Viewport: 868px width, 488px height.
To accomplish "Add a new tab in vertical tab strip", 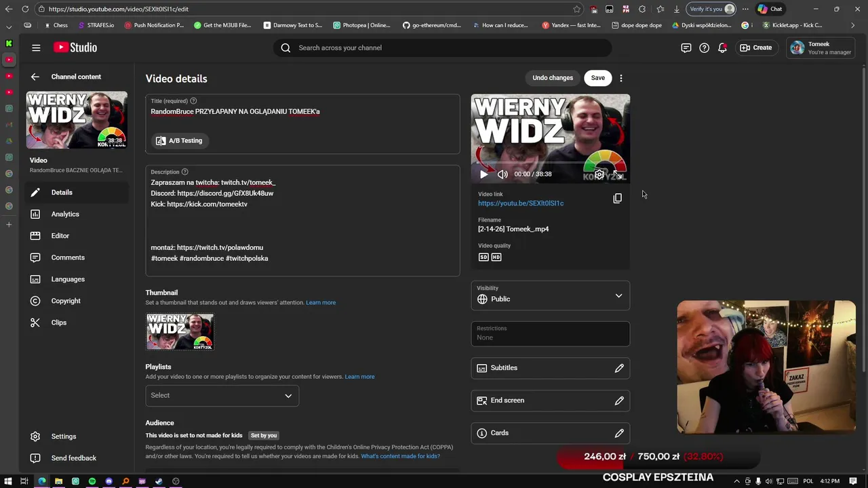I will tap(9, 224).
